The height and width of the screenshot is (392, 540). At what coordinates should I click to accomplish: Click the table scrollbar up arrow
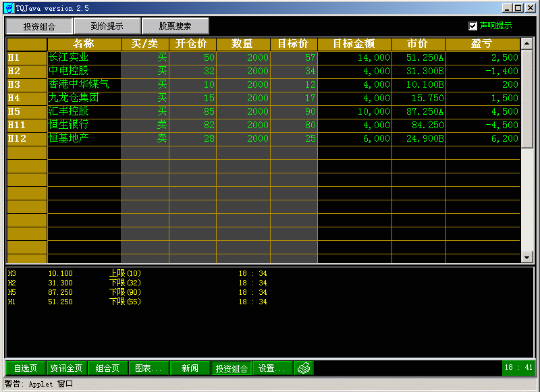click(527, 44)
